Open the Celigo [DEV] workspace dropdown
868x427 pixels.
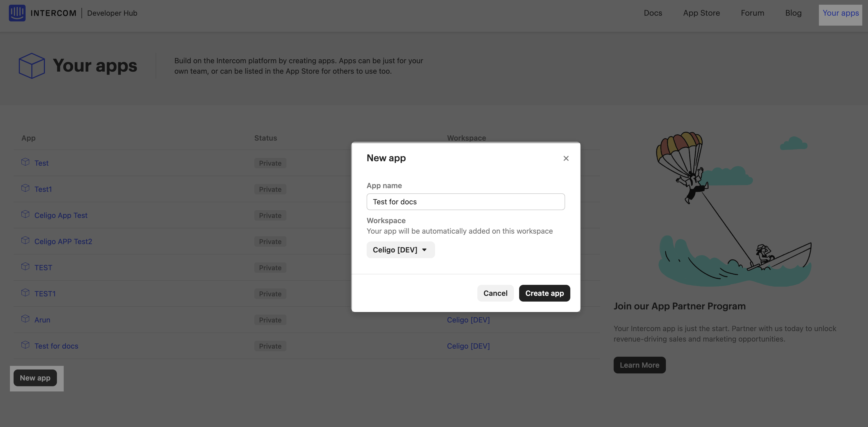coord(401,250)
